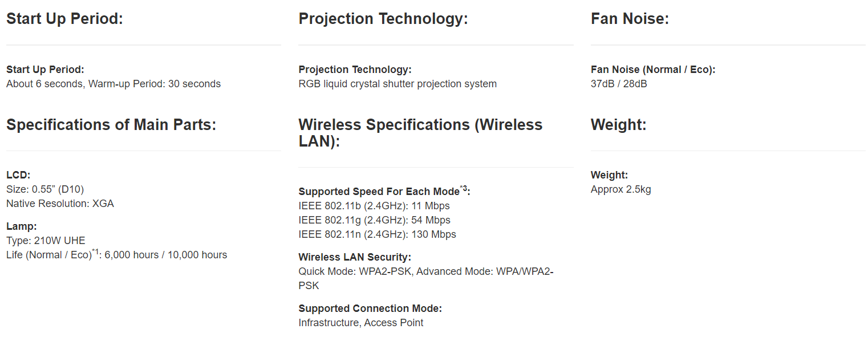This screenshot has height=337, width=868.
Task: Click the Projection Technology section heading
Action: coord(383,19)
